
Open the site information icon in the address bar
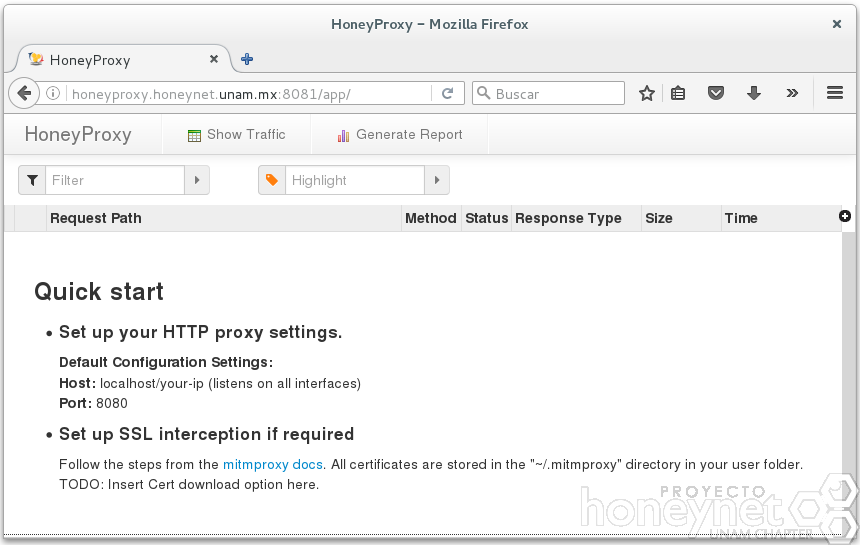[53, 93]
